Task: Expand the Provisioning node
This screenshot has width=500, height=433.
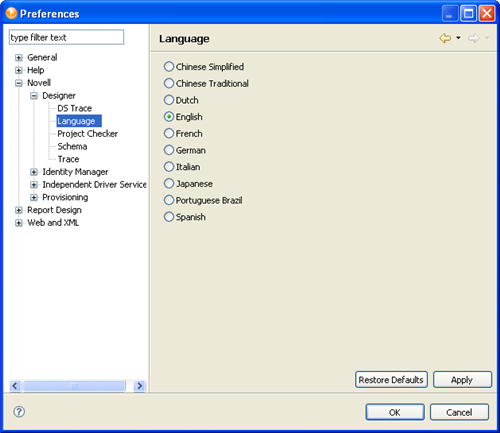Action: [x=34, y=197]
